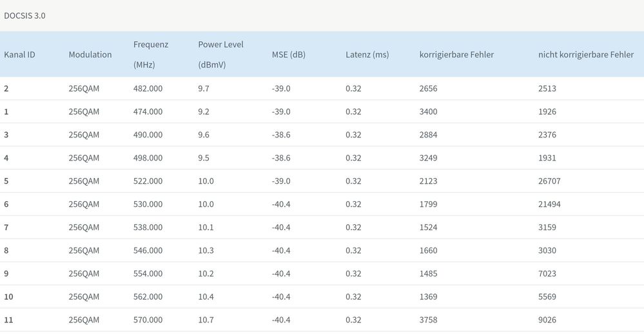Click the korrigierbare Fehler column header

456,55
